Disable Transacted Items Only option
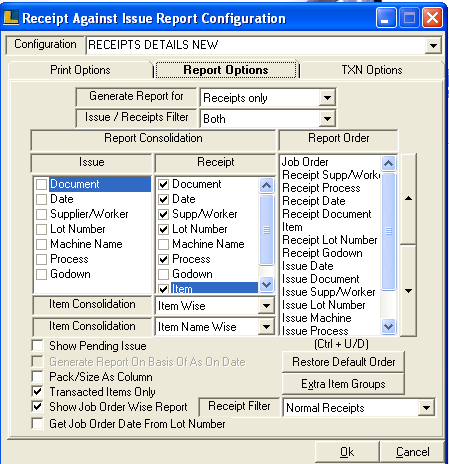The width and height of the screenshot is (449, 464). click(x=37, y=391)
